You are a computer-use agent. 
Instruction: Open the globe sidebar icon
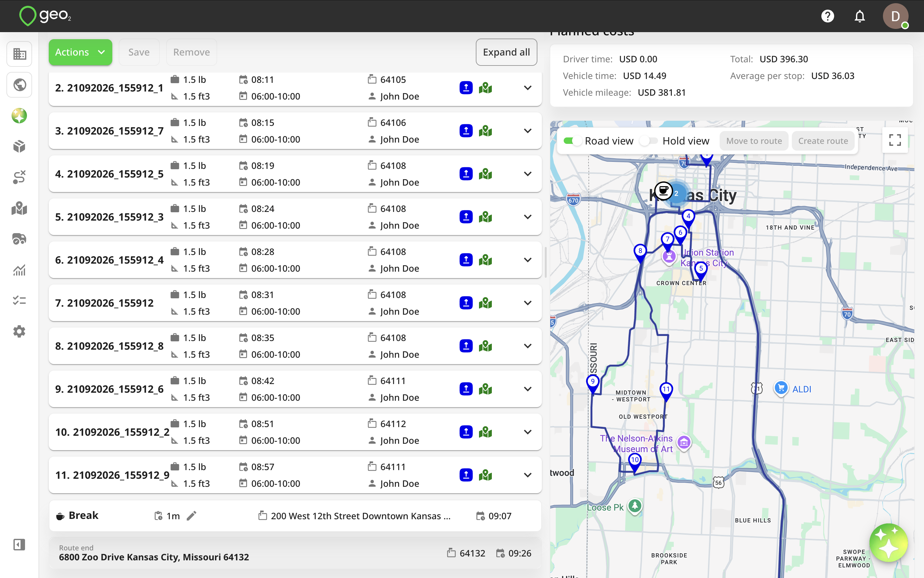(x=19, y=84)
